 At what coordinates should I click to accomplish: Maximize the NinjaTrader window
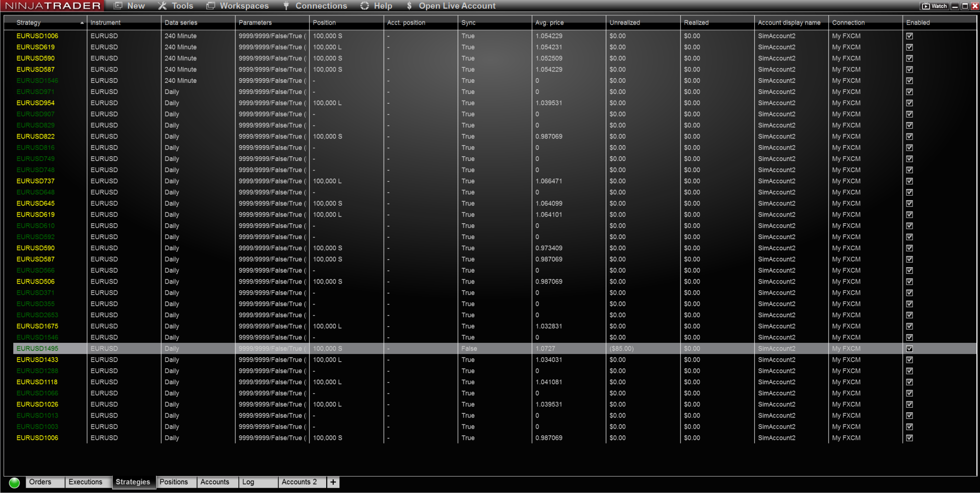965,6
